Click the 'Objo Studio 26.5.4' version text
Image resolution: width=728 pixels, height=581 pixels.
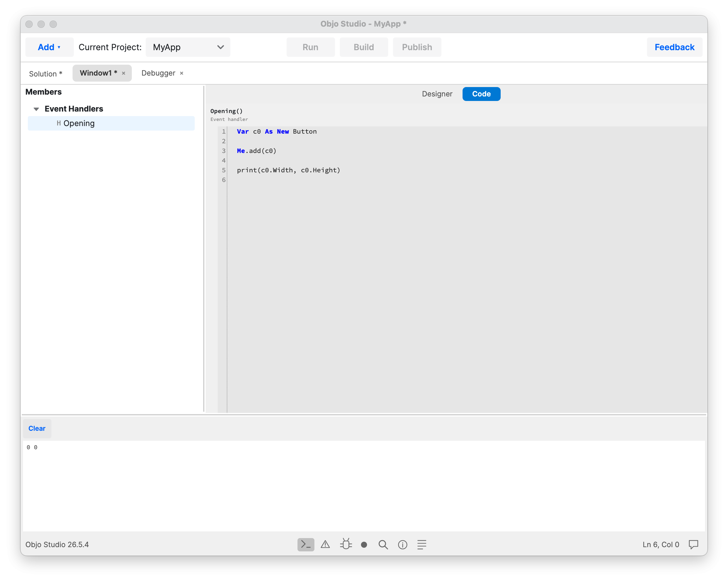click(57, 544)
